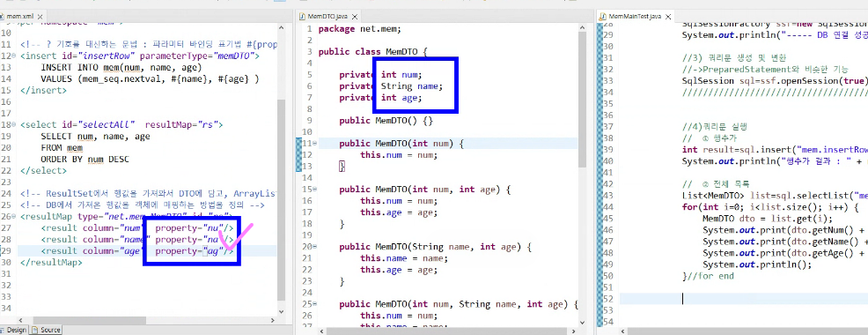
Task: Switch to the mem.xml editor tab
Action: pyautogui.click(x=20, y=17)
